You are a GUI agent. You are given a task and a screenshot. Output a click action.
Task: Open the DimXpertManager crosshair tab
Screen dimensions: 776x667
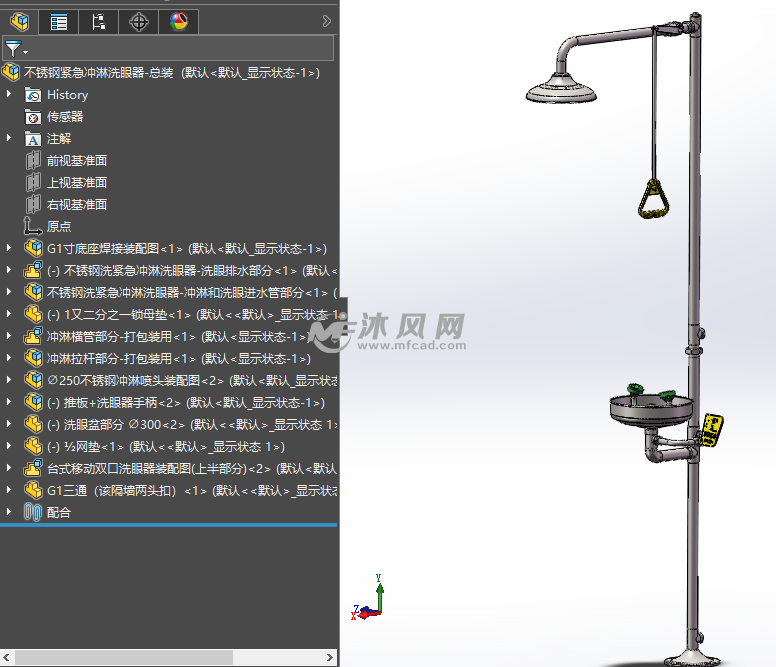(x=139, y=21)
